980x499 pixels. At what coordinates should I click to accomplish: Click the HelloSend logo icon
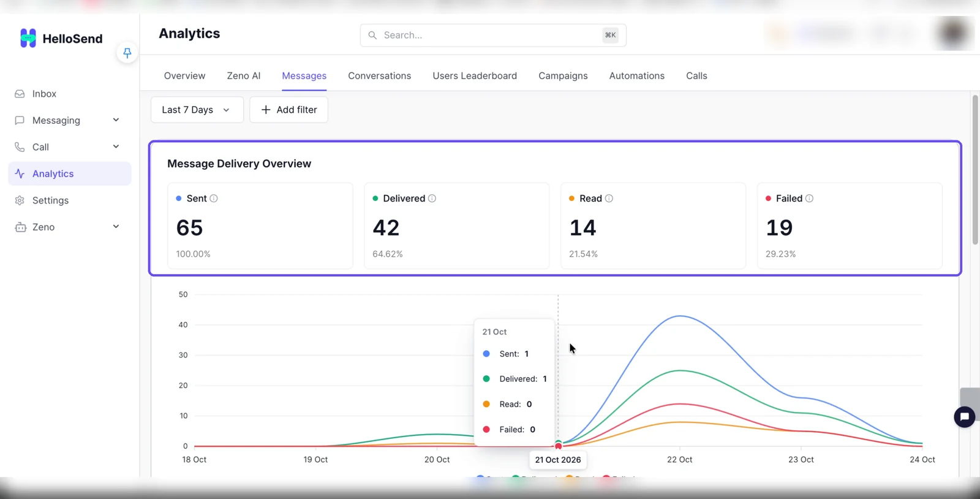click(28, 38)
